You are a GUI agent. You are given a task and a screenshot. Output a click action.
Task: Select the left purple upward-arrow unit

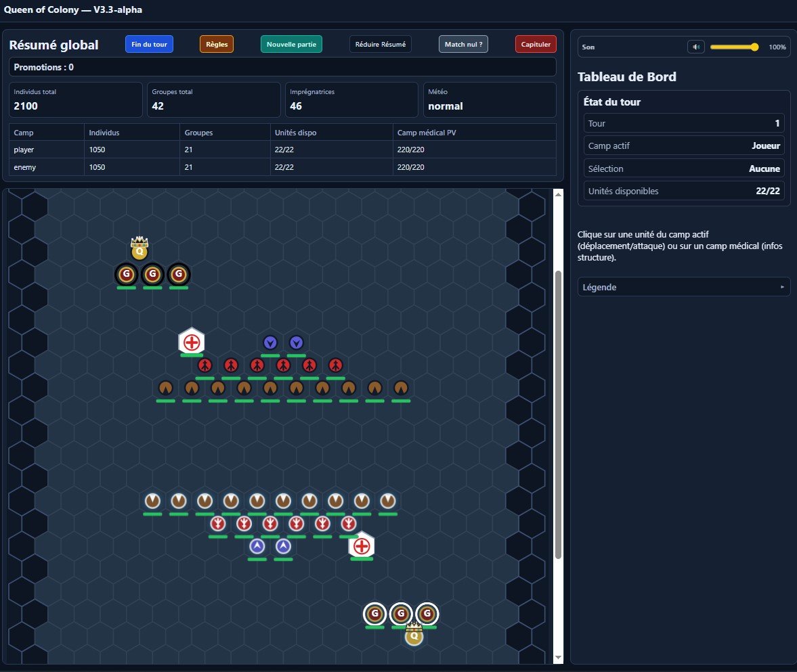click(257, 547)
